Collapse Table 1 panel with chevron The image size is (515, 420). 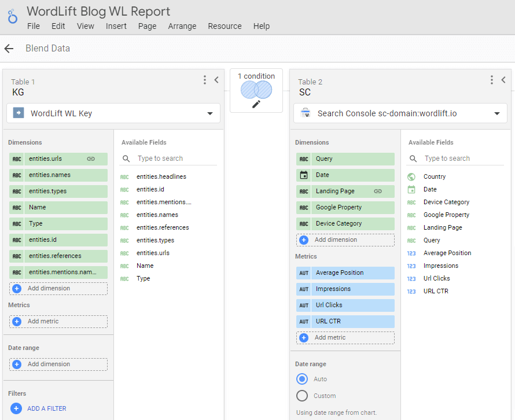point(216,80)
